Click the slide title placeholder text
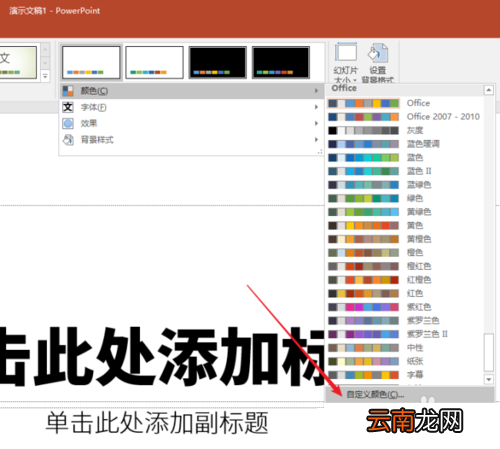The width and height of the screenshot is (500, 449). point(162,357)
